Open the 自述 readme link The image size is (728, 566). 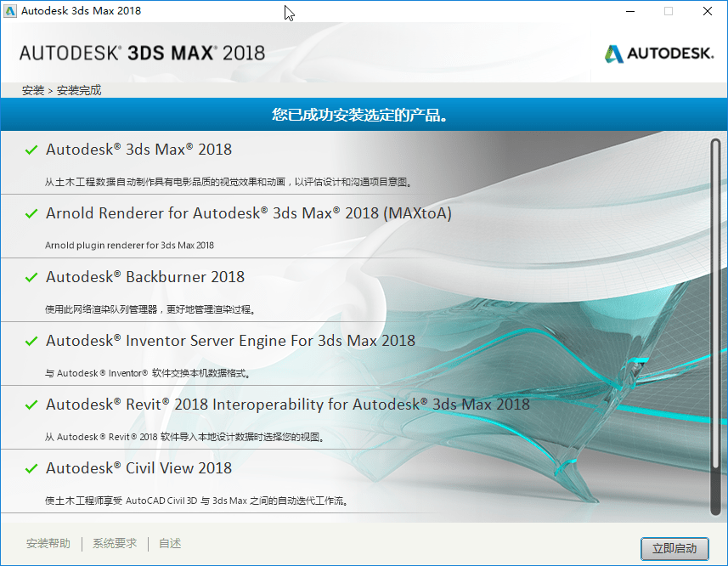pos(170,543)
